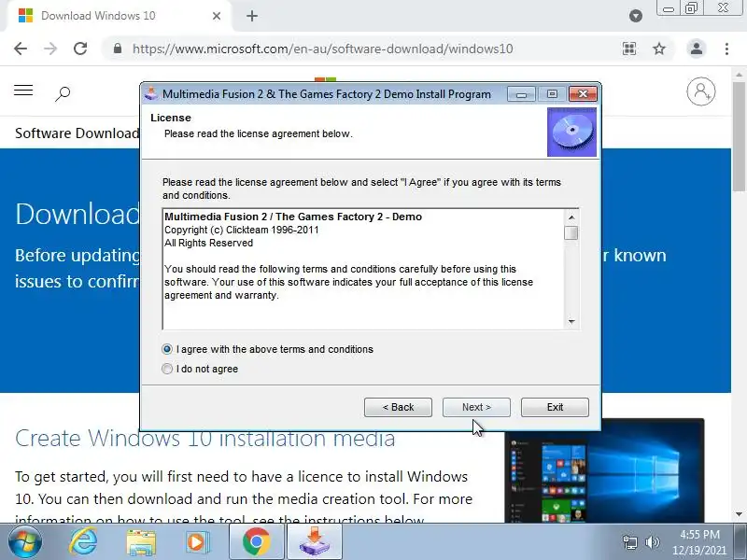Open the QR/install app icon in address bar
The width and height of the screenshot is (747, 560).
(629, 49)
